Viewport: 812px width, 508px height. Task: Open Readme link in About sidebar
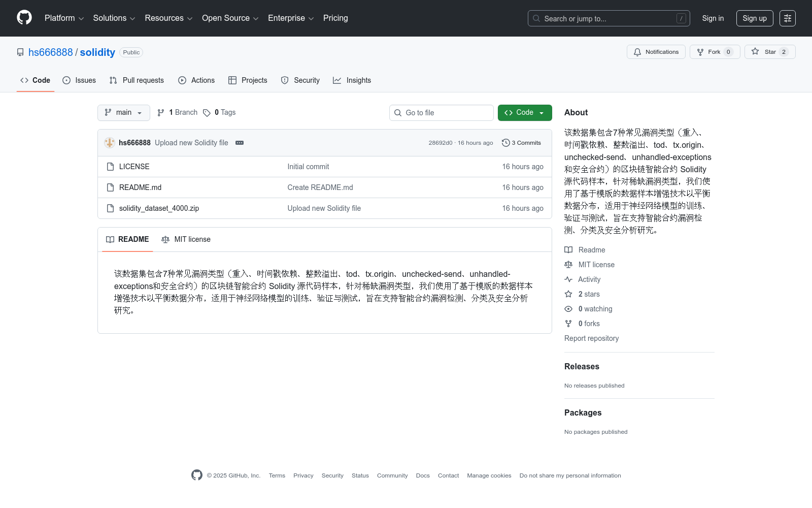tap(585, 250)
